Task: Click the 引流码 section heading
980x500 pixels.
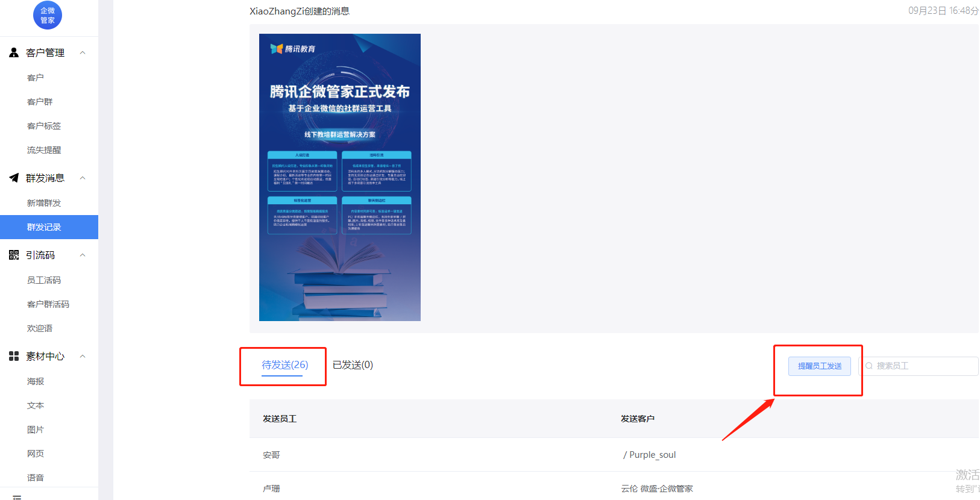Action: (x=40, y=255)
